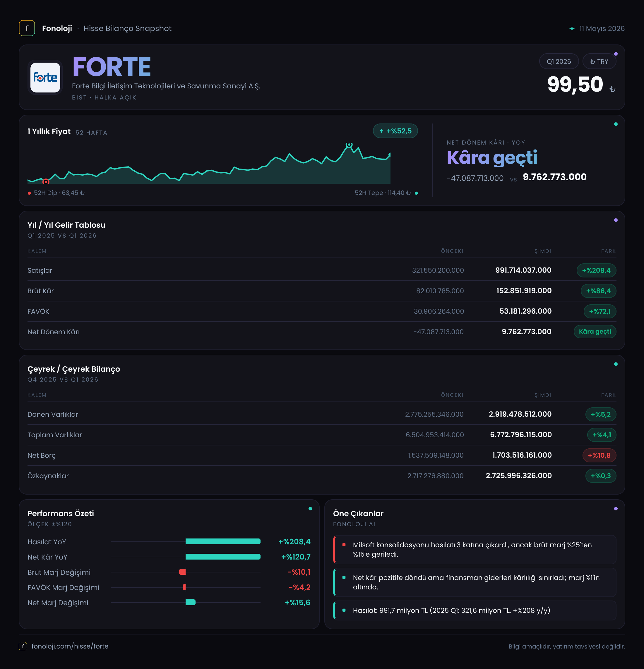Click the +%72,1 badge in FAVÖK row

coord(600,311)
